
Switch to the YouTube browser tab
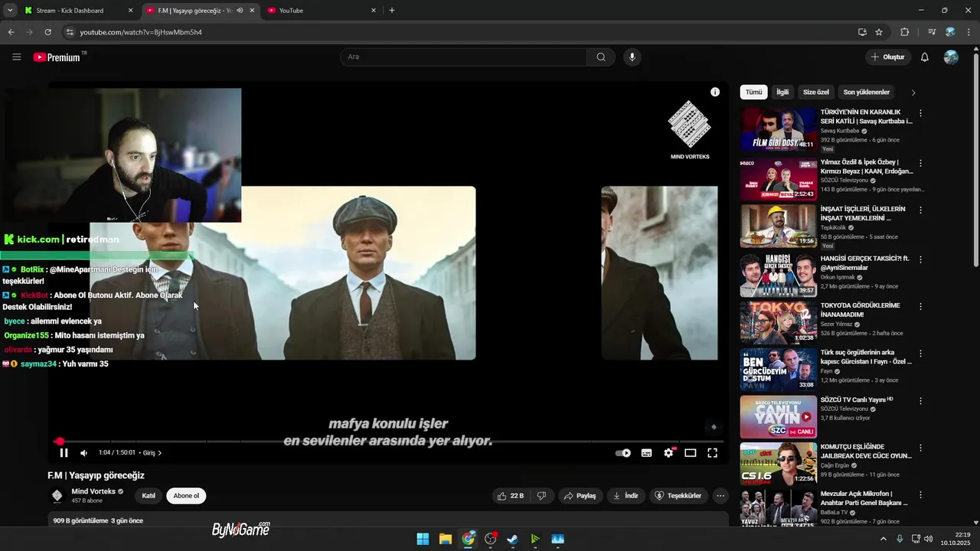tap(322, 11)
